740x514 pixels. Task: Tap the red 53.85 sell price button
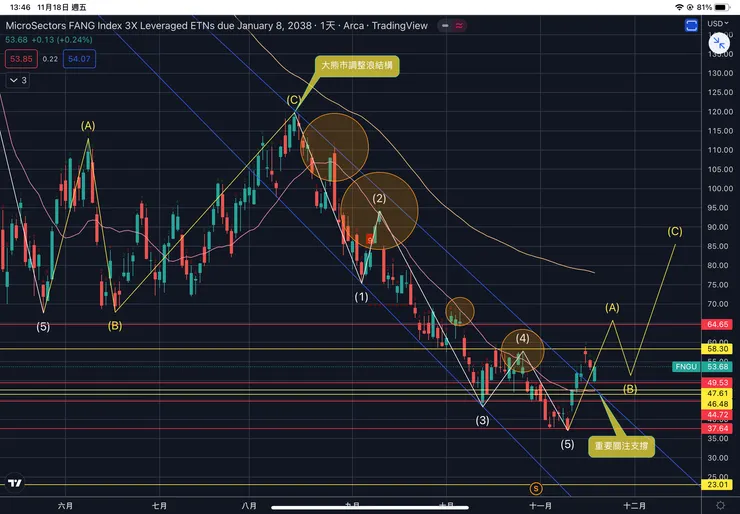pyautogui.click(x=21, y=59)
